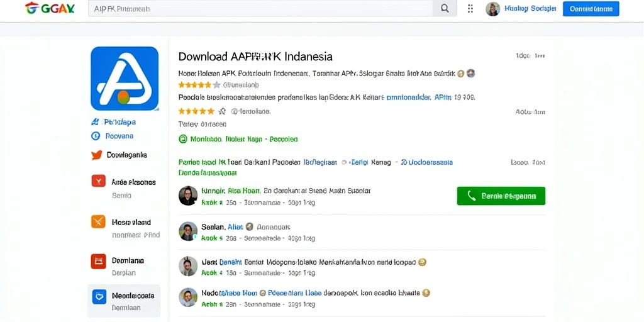The image size is (644, 322).
Task: Click the blue Denalni link in third comment
Action: coord(230,262)
